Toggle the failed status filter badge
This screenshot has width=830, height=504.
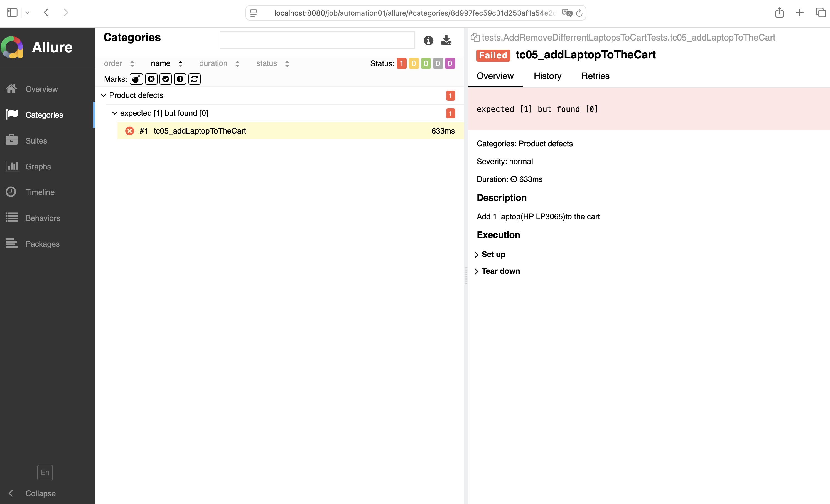(402, 64)
